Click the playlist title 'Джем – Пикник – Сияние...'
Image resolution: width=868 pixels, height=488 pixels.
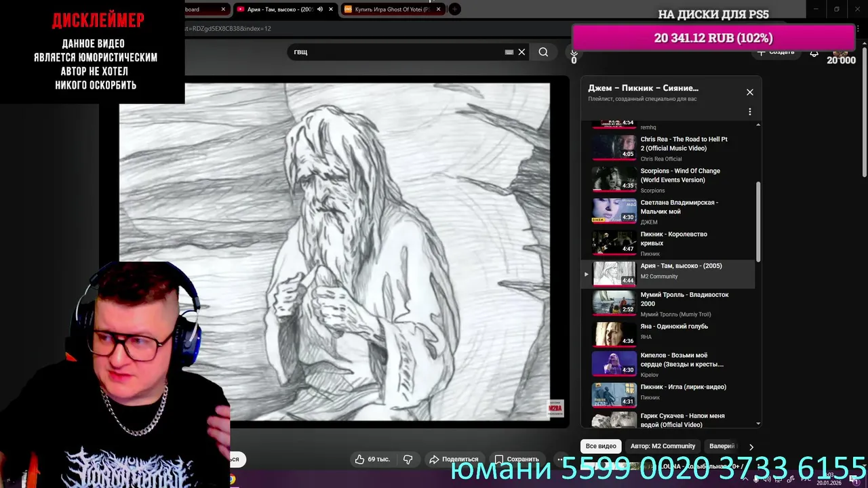(x=643, y=88)
